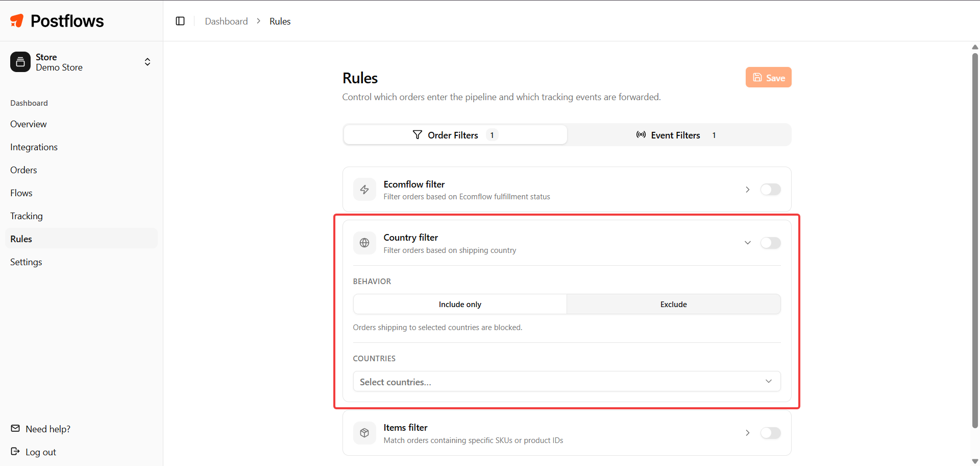Switch to the Event Filters tab
Image resolution: width=980 pixels, height=466 pixels.
[678, 135]
